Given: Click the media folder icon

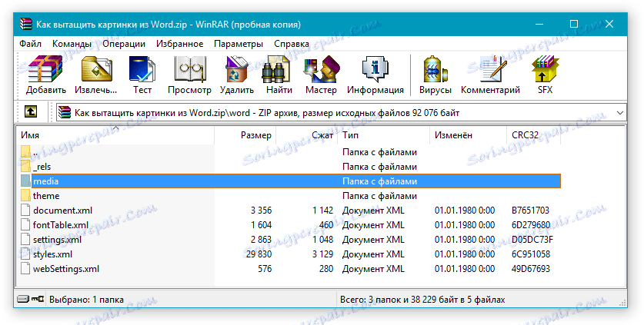Looking at the screenshot, I should coord(25,181).
